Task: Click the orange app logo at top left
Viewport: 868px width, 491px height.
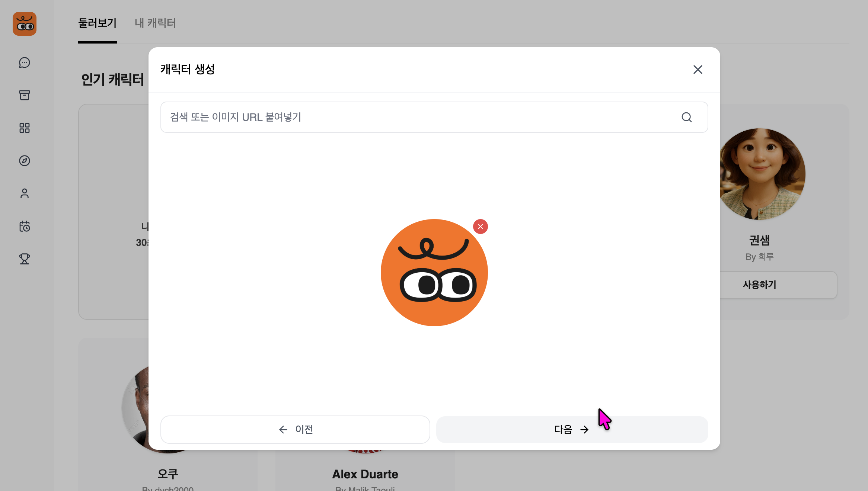Action: point(24,23)
